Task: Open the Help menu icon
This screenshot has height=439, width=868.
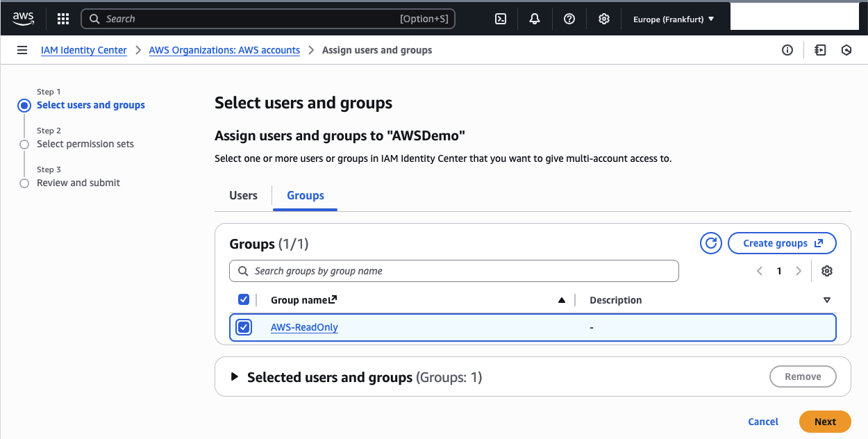Action: point(569,19)
